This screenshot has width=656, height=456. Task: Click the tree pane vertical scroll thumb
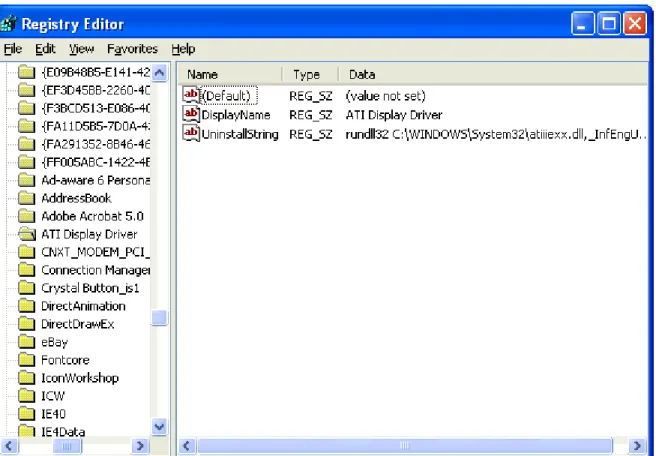[159, 318]
